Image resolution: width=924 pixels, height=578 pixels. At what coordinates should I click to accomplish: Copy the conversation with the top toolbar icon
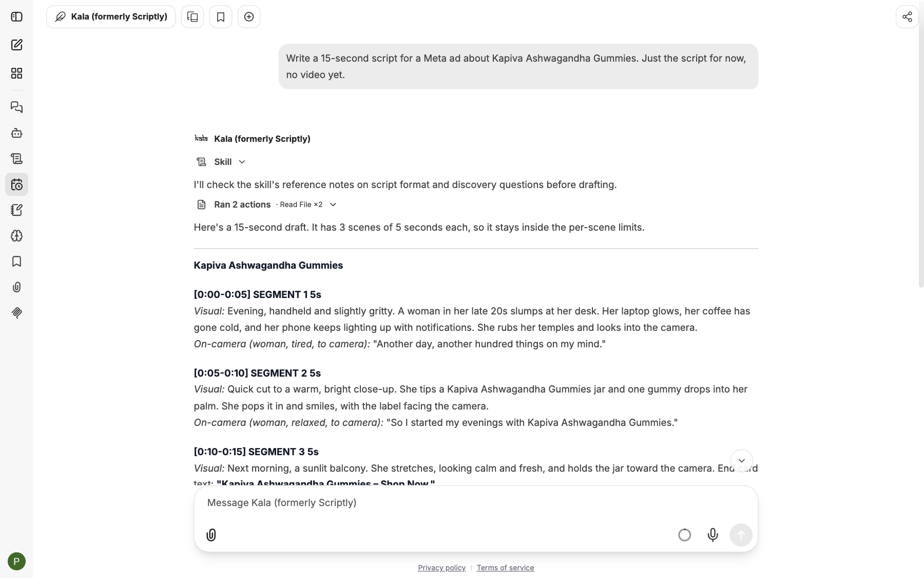tap(192, 17)
